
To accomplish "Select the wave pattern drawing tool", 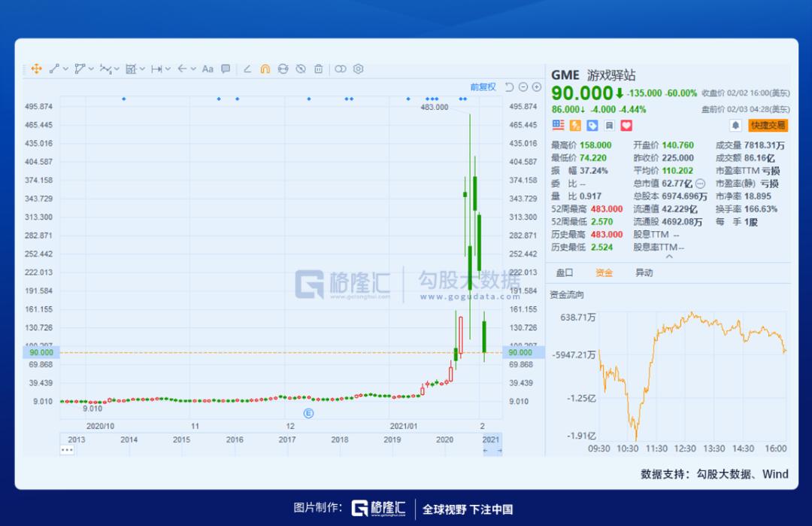I will pos(106,69).
